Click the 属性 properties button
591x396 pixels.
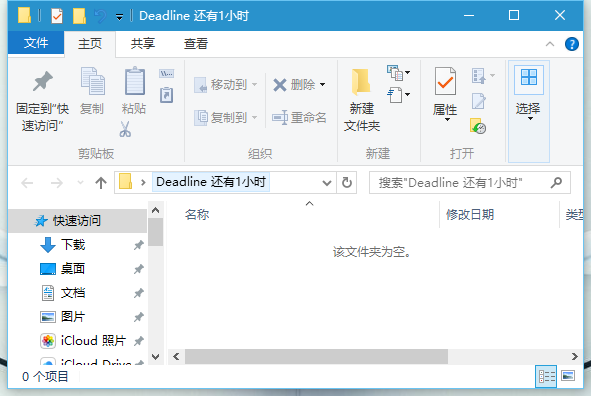pyautogui.click(x=445, y=93)
